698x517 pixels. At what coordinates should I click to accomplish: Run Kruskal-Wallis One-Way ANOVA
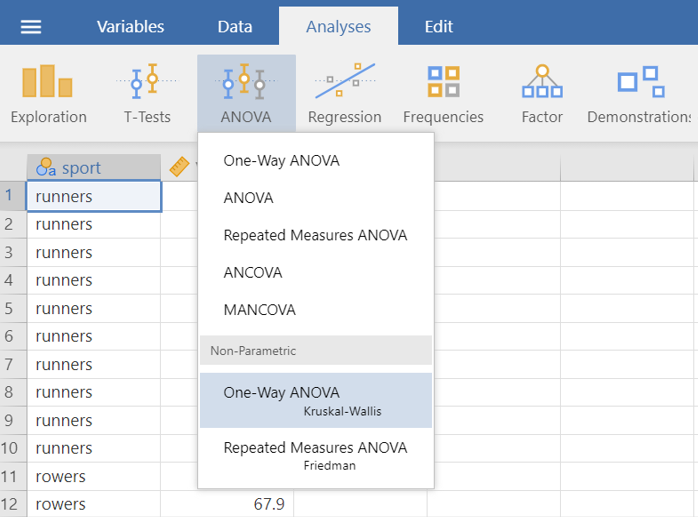(x=315, y=400)
